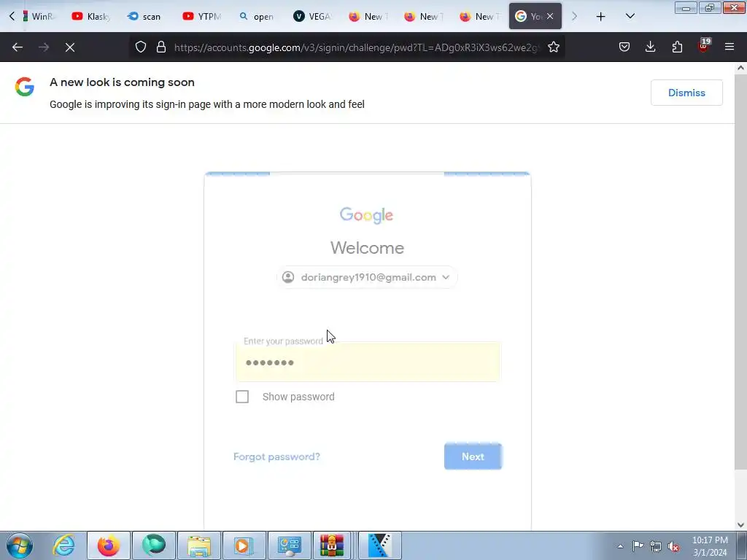Click the muted volume tray icon
This screenshot has height=560, width=747.
(673, 546)
